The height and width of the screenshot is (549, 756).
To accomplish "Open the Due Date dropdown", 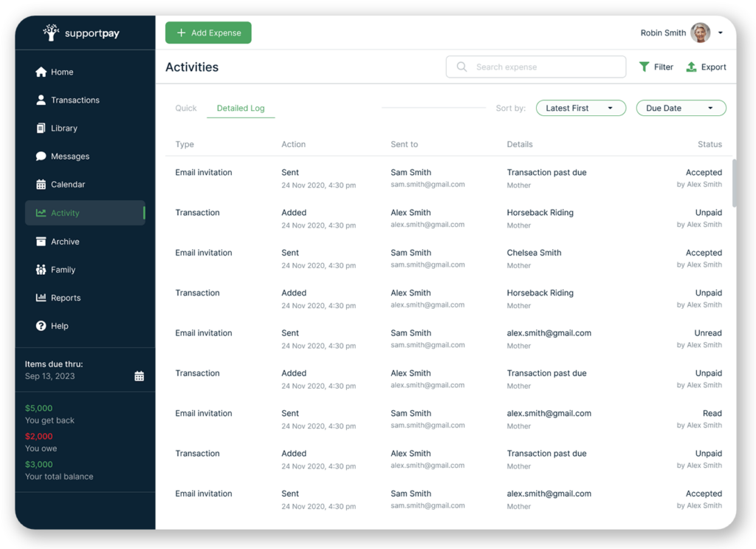I will pyautogui.click(x=680, y=108).
